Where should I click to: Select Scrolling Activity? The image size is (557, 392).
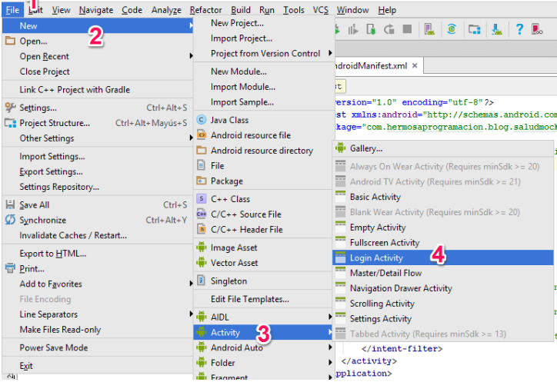point(443,304)
